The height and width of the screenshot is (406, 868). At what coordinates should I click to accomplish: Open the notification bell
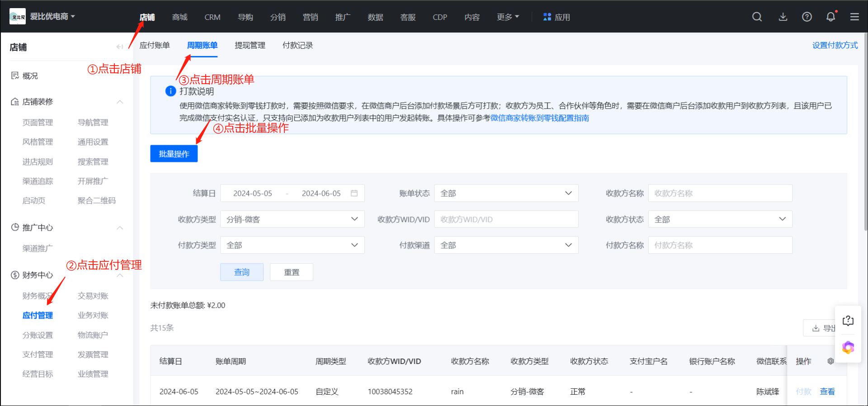831,17
